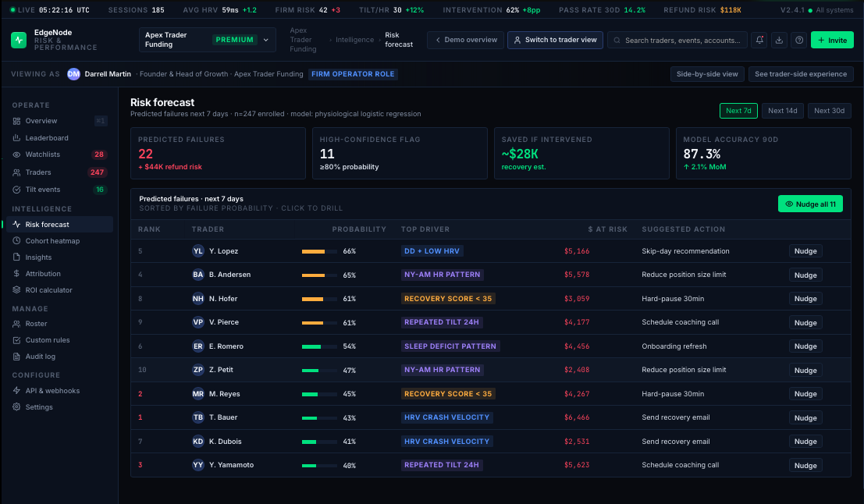
Task: Open Cohort heatmap page
Action: click(x=59, y=241)
